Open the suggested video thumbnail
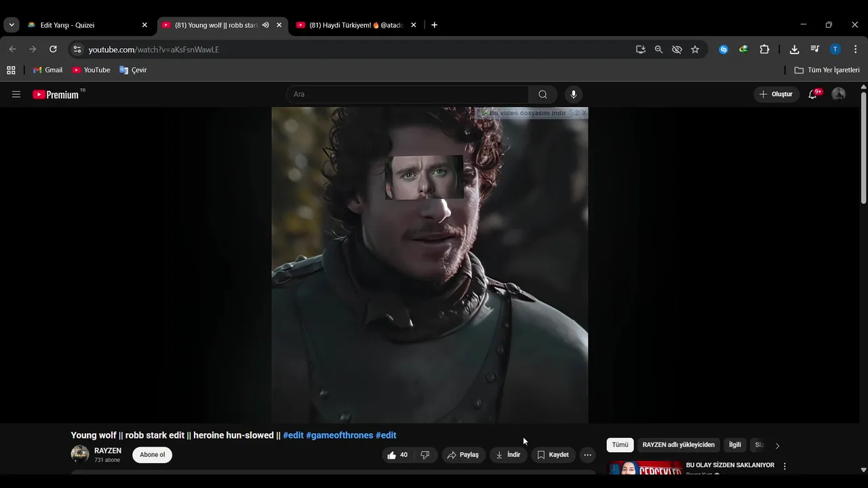The width and height of the screenshot is (868, 488). point(645,468)
